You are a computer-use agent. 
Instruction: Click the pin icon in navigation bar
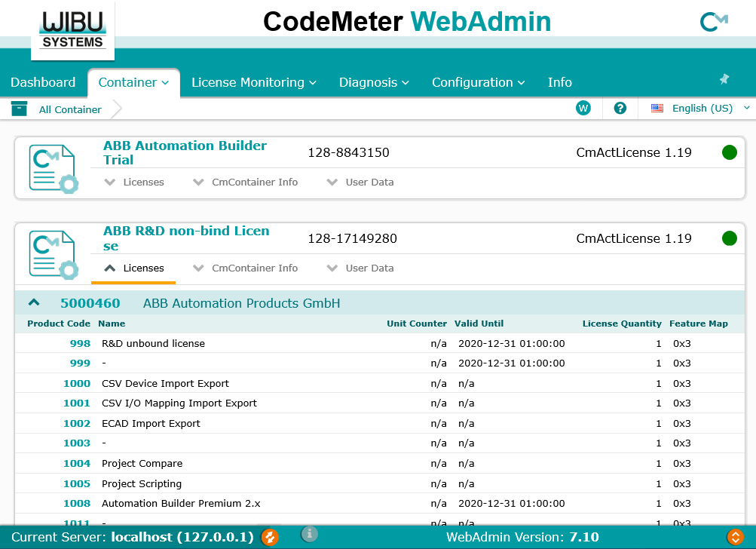(724, 79)
